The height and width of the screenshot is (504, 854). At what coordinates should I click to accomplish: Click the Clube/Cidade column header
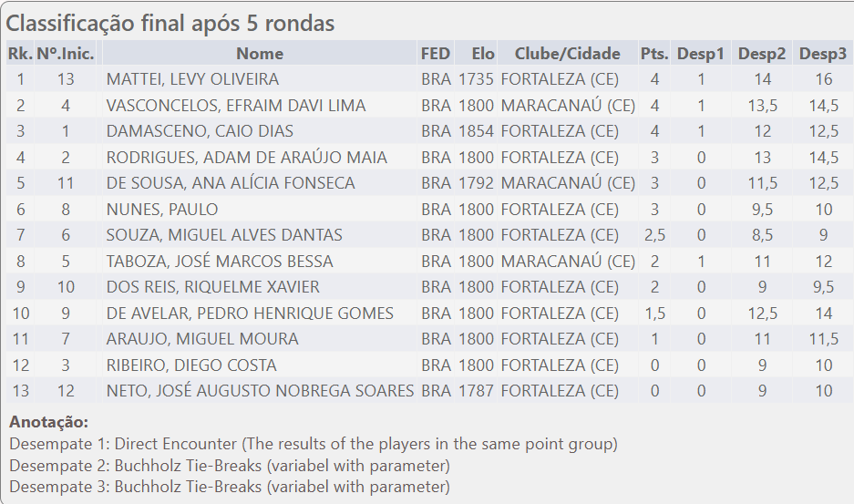click(x=567, y=54)
